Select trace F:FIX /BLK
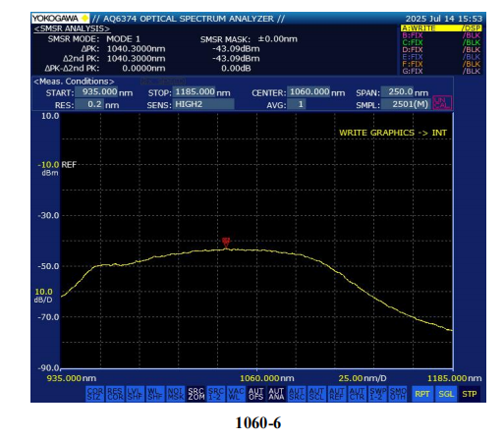 441,64
